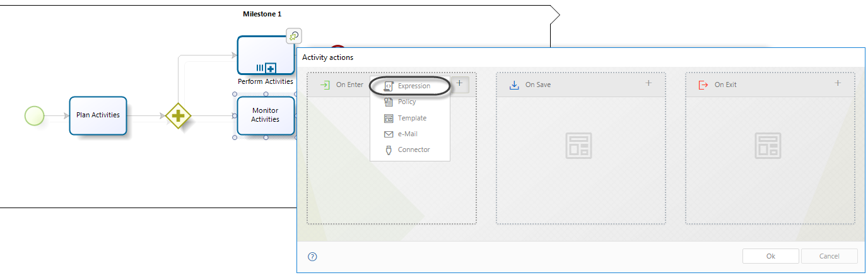The height and width of the screenshot is (275, 868).
Task: Click the On Exit red arrow icon
Action: pos(703,85)
